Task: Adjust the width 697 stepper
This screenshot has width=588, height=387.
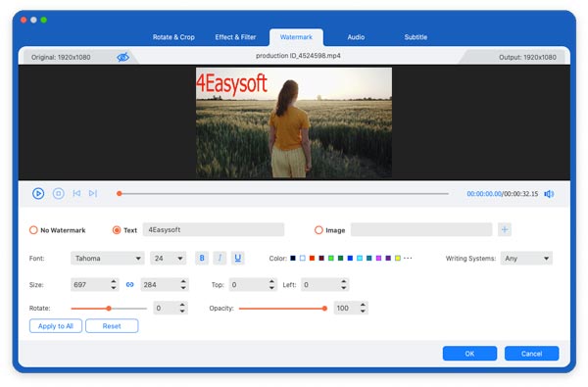Action: (x=114, y=285)
